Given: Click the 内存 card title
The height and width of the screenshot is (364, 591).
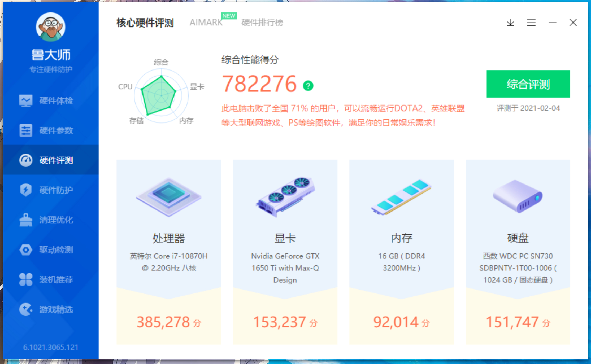Looking at the screenshot, I should pyautogui.click(x=401, y=238).
